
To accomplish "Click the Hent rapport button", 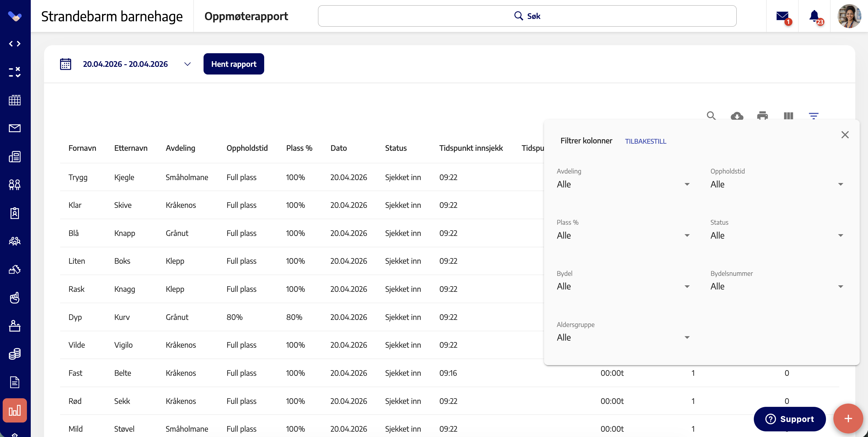I will (234, 64).
